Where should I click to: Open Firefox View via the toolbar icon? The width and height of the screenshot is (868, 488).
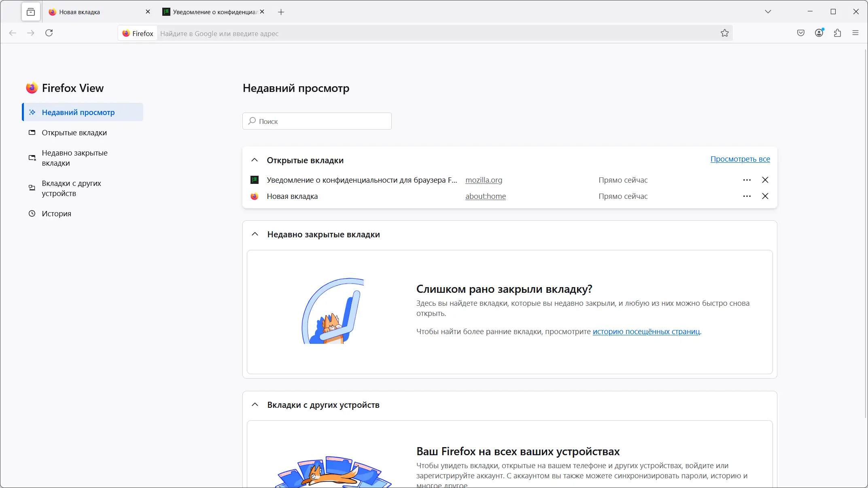point(31,12)
